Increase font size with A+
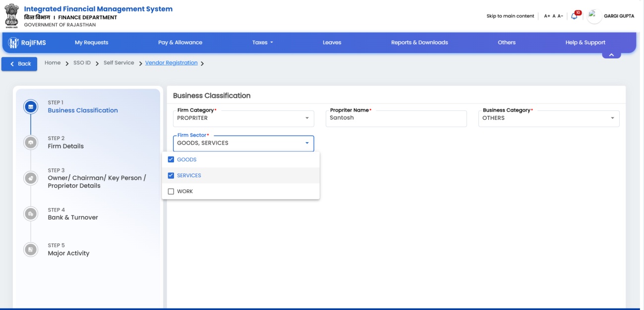The image size is (644, 310). (547, 16)
